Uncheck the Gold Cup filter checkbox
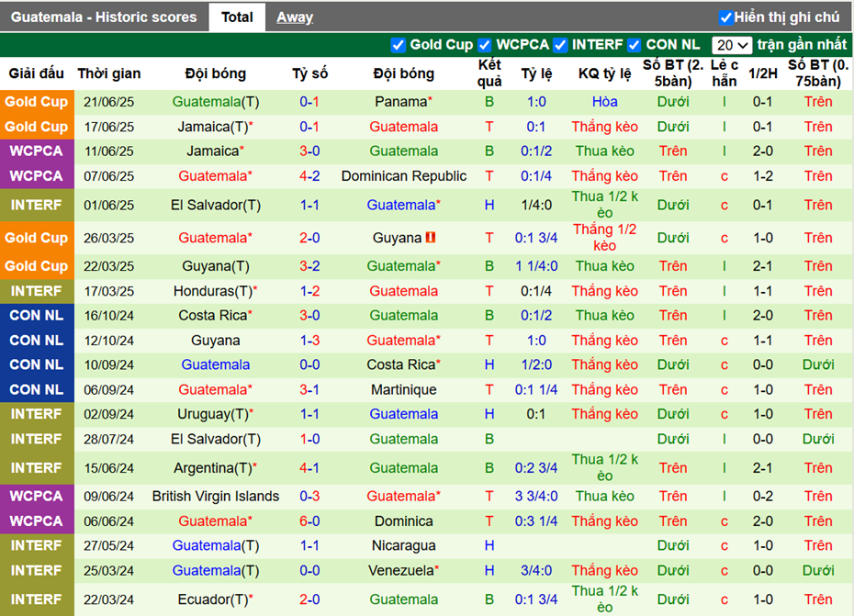 (399, 45)
